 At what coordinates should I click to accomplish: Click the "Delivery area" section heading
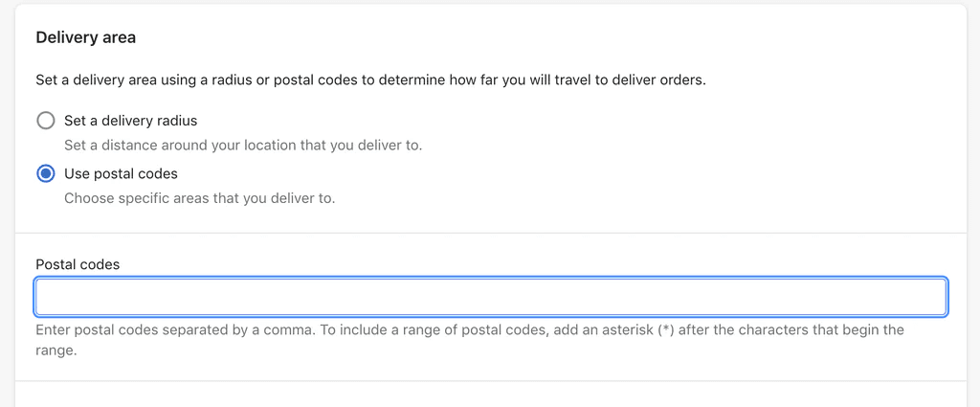(85, 37)
